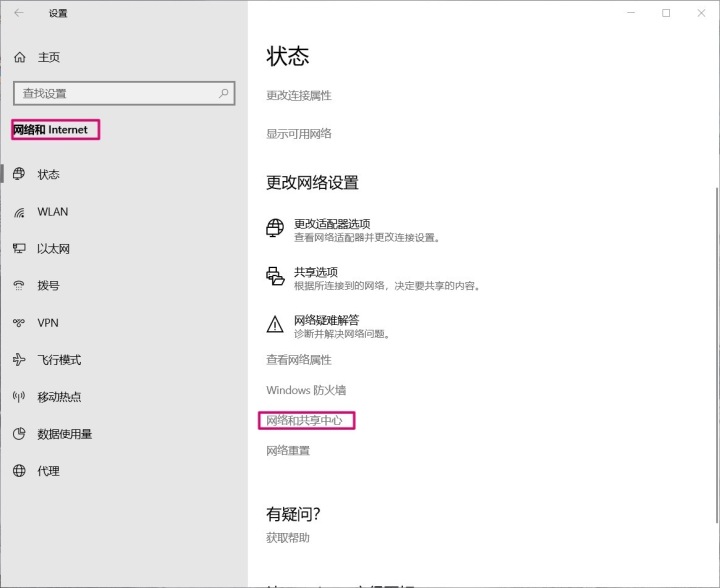Click the 状态 page title

click(288, 56)
